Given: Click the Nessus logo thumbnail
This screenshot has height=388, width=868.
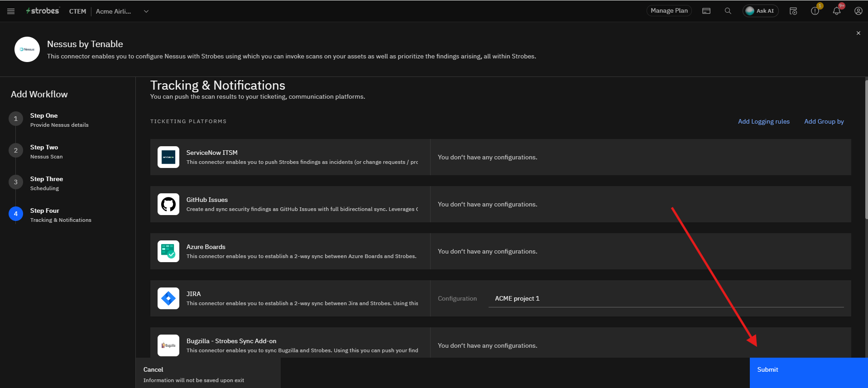Looking at the screenshot, I should [x=27, y=49].
